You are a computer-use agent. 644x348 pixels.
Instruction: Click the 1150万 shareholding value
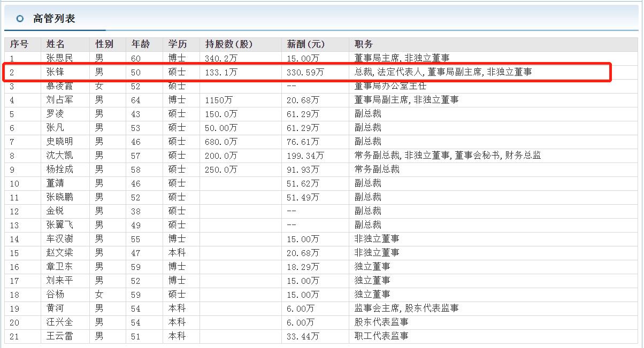(x=219, y=100)
